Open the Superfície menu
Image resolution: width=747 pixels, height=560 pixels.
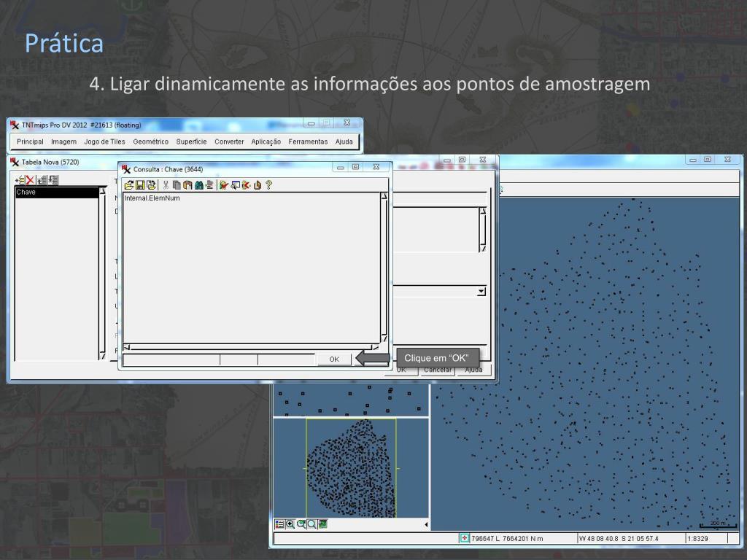tap(191, 141)
